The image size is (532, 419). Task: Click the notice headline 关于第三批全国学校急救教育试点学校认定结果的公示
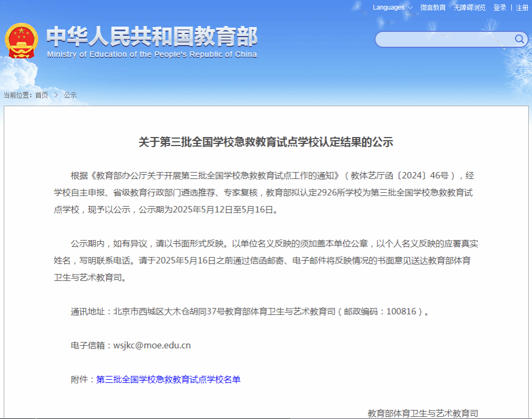click(x=266, y=142)
